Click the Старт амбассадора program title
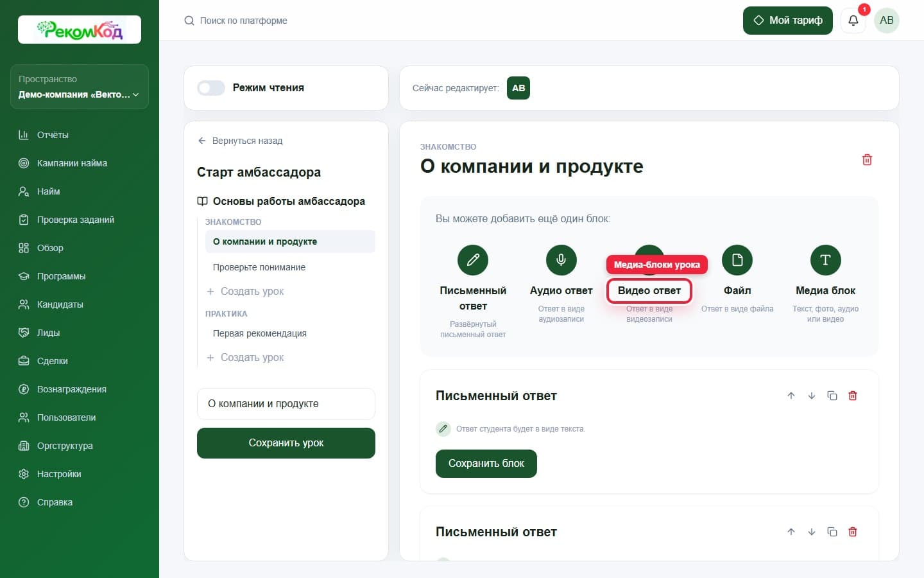Viewport: 924px width, 578px height. click(259, 172)
